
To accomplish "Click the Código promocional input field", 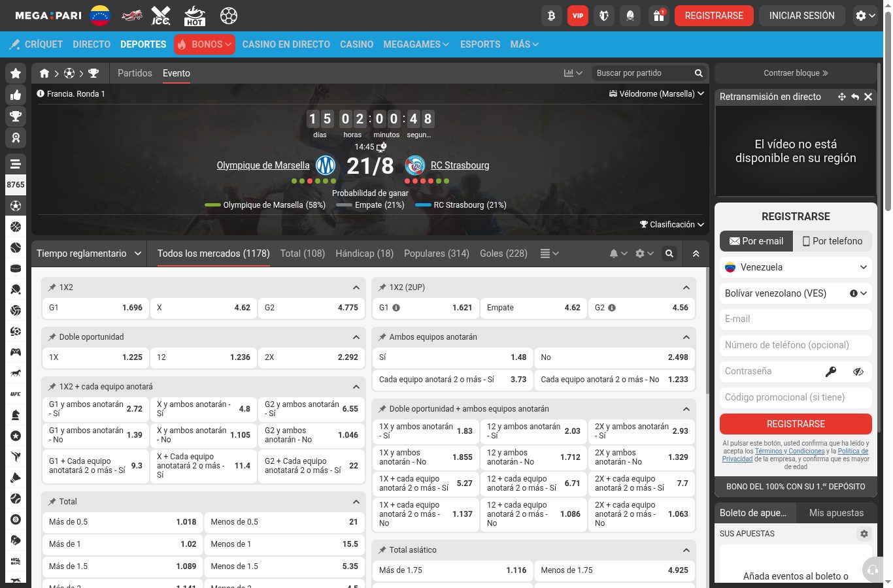I will pyautogui.click(x=796, y=397).
